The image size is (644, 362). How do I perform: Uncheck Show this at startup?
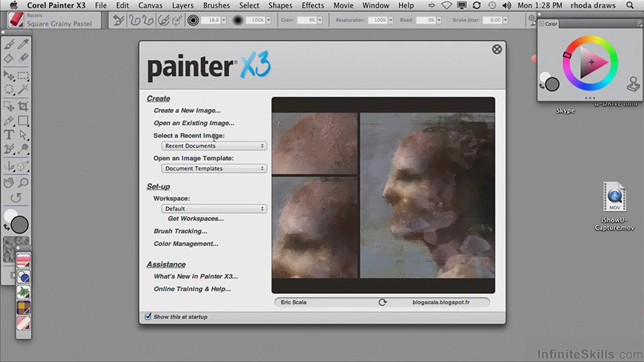(149, 317)
